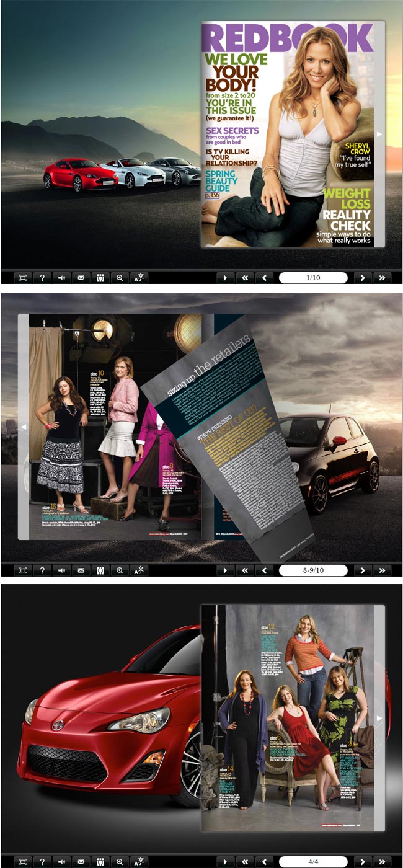Click zoom-in magnifier in viewer showing 1/10

pyautogui.click(x=119, y=278)
